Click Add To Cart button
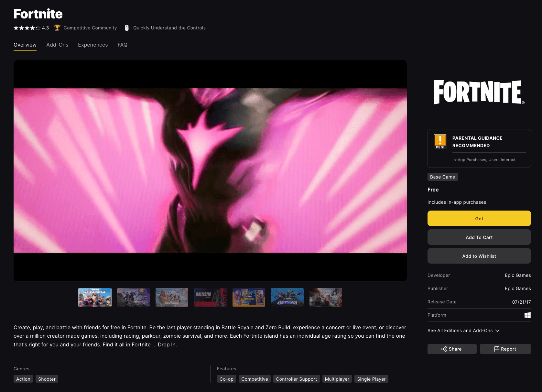The height and width of the screenshot is (392, 542). (479, 237)
